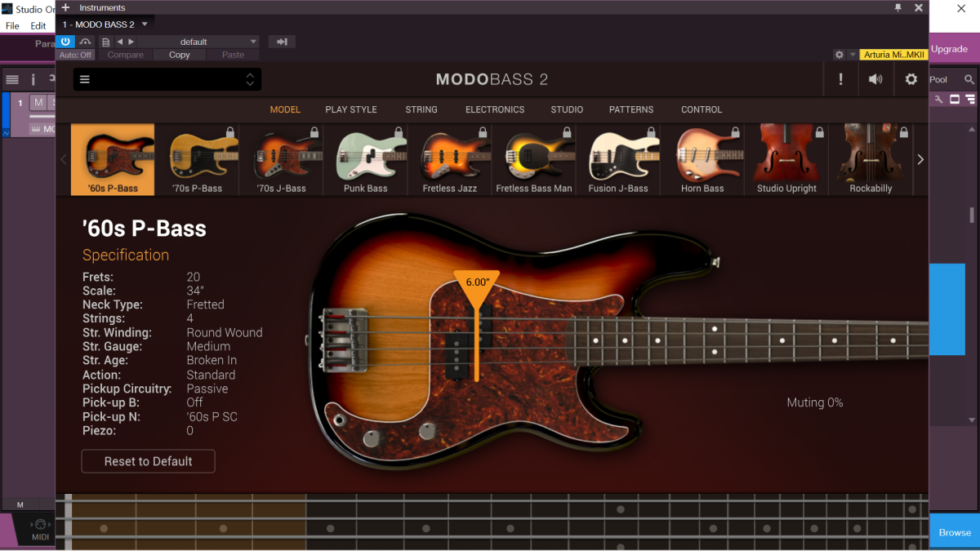Open the 1 - MODO BASS 2 instrument dropdown
Image resolution: width=980 pixels, height=551 pixels.
click(105, 24)
